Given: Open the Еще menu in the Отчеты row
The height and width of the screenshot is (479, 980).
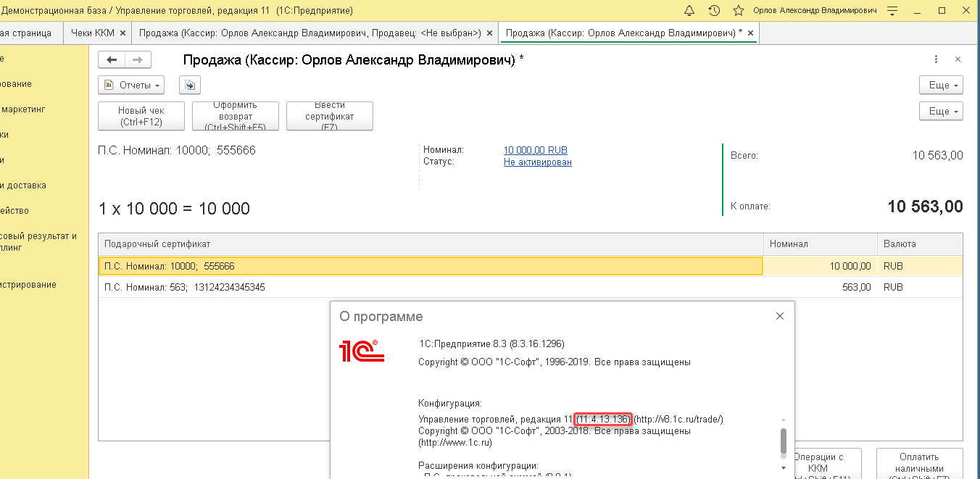Looking at the screenshot, I should click(941, 85).
